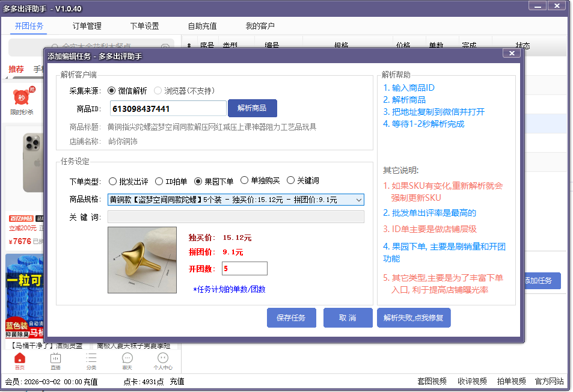The height and width of the screenshot is (392, 573).
Task: Select the 浏览器(不支持) option
Action: [x=158, y=91]
